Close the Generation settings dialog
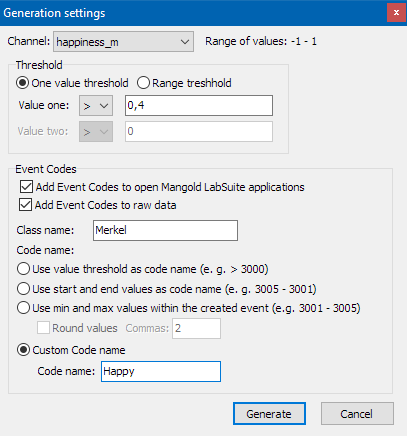 pyautogui.click(x=396, y=13)
